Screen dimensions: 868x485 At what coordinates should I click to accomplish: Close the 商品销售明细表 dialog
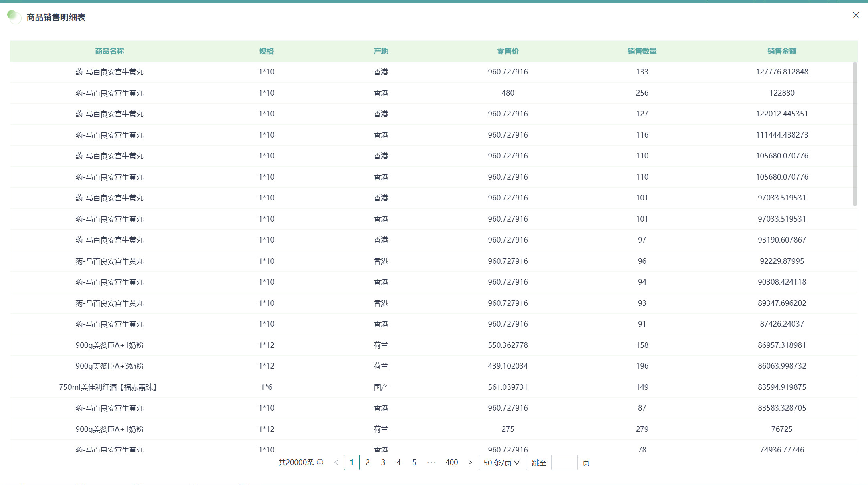(856, 15)
